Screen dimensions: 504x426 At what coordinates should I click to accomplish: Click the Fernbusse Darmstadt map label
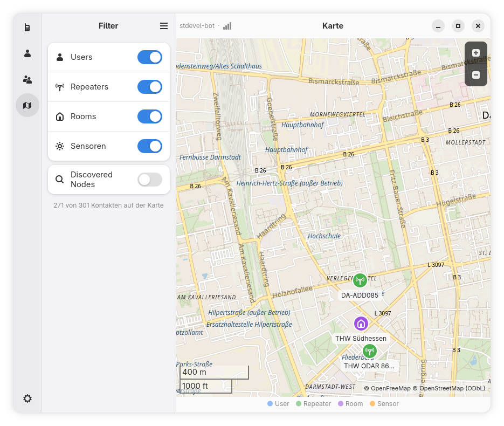(210, 157)
